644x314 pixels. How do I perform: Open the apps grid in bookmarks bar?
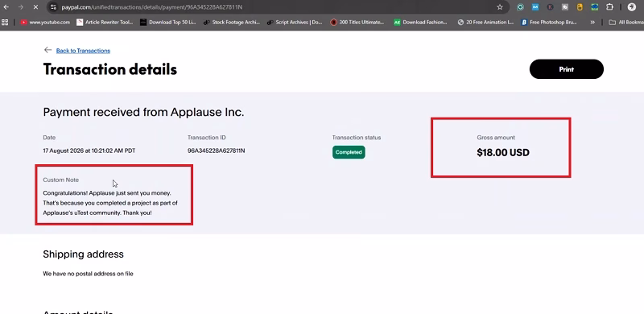pyautogui.click(x=6, y=23)
